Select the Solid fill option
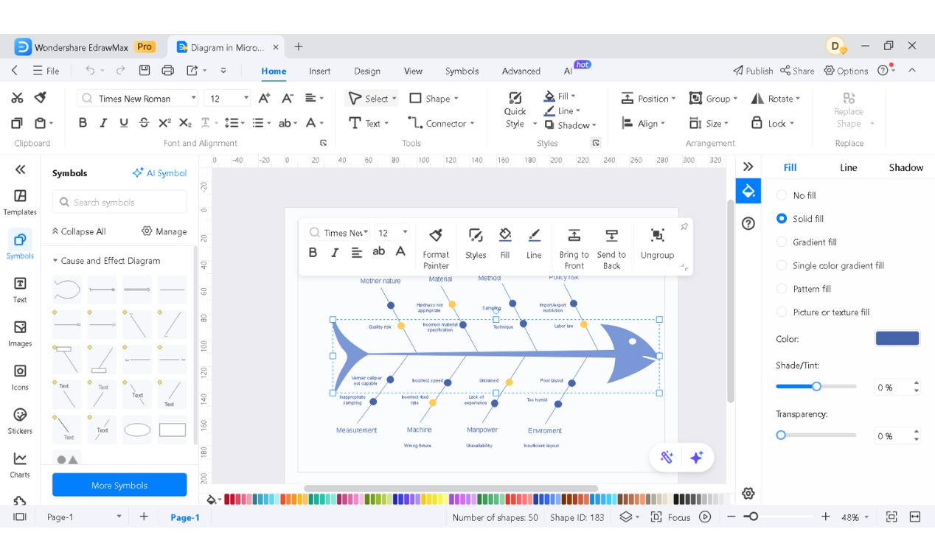The width and height of the screenshot is (935, 560). pyautogui.click(x=800, y=219)
